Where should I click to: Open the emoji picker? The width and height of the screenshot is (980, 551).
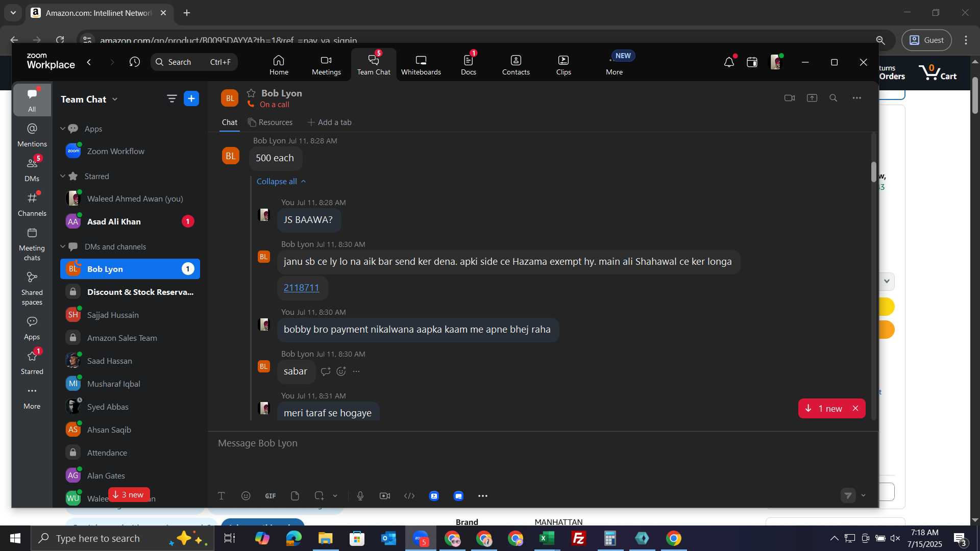coord(246,496)
